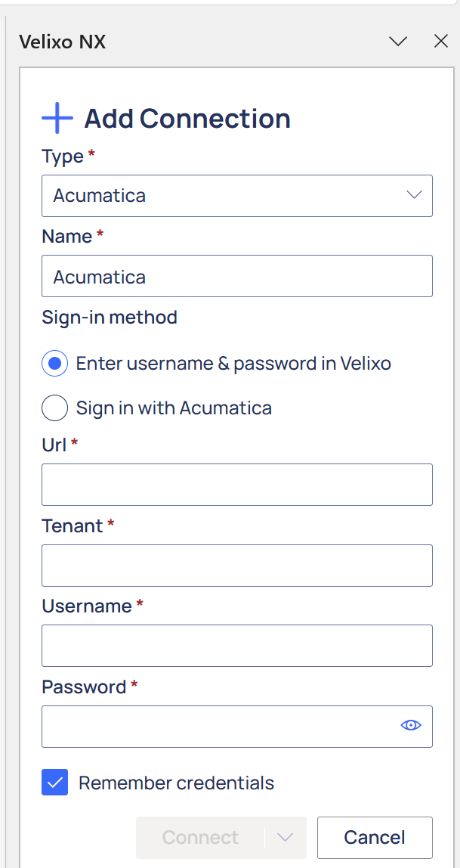Click the Connect button
This screenshot has width=460, height=868.
(x=201, y=837)
